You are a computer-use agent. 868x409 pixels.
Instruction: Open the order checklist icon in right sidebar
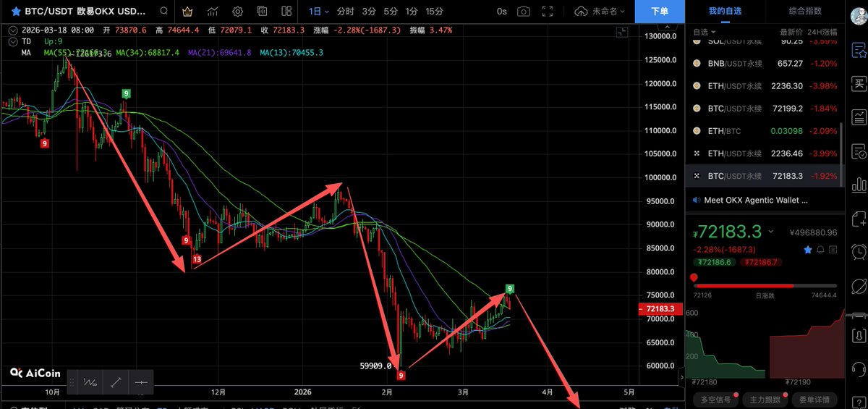pyautogui.click(x=859, y=151)
